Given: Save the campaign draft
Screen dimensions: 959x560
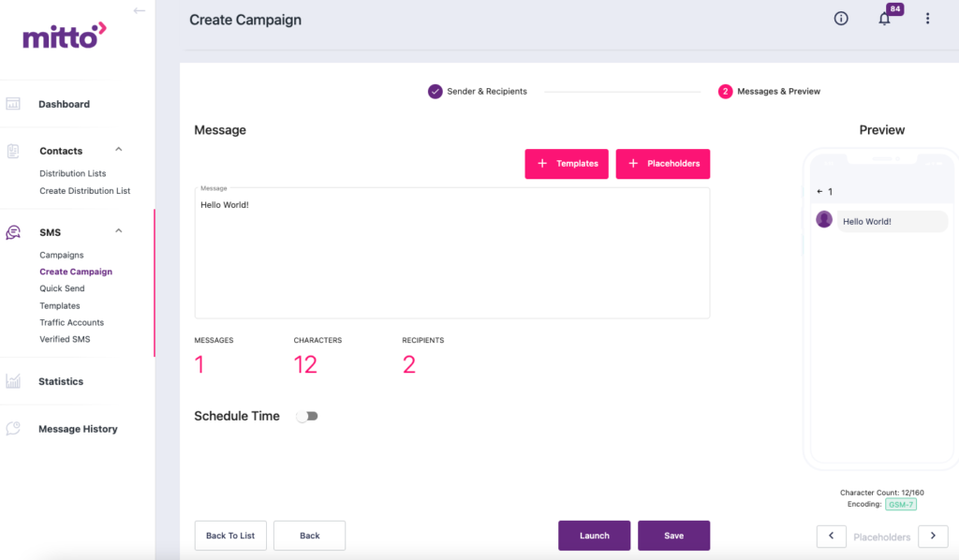Looking at the screenshot, I should [673, 535].
